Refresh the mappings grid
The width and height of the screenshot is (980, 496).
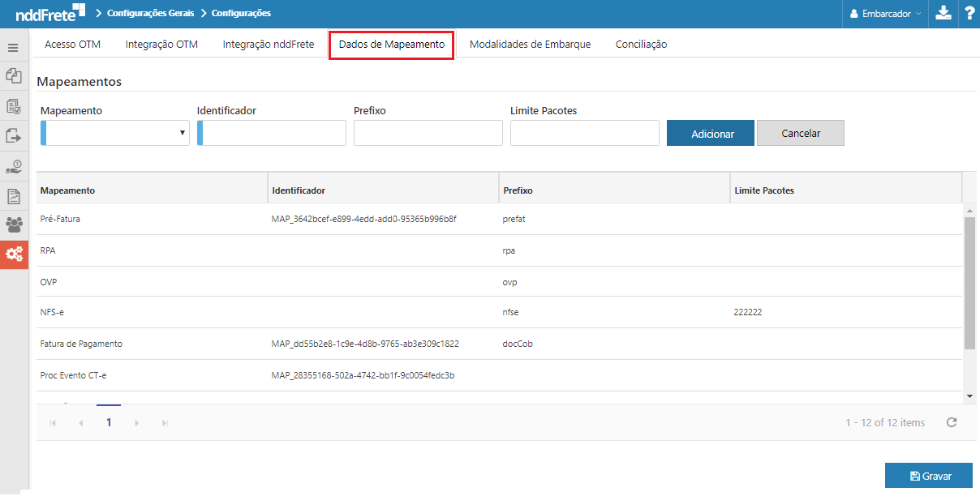click(x=952, y=422)
